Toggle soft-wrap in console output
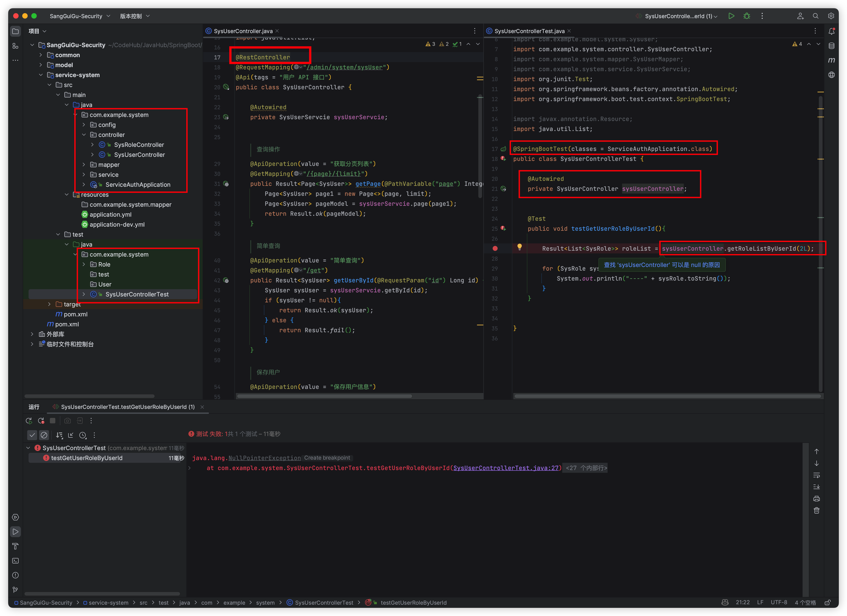 point(816,475)
